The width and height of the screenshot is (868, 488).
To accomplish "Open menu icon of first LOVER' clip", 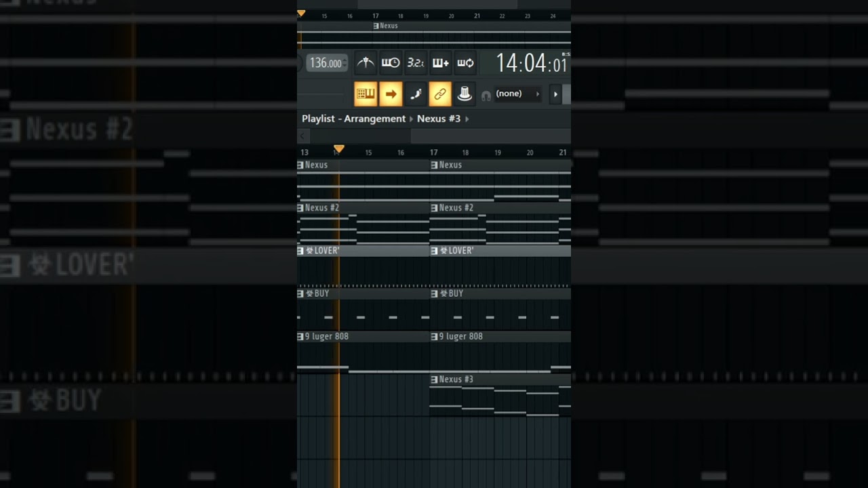I will click(300, 251).
